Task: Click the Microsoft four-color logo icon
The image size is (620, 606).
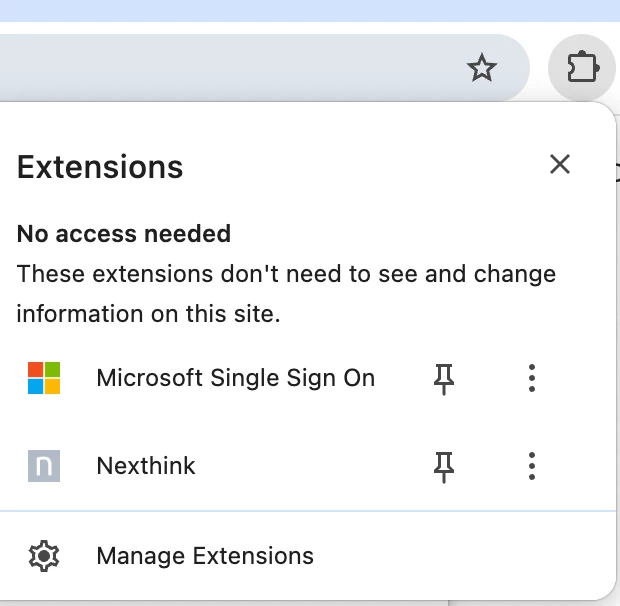Action: click(44, 378)
